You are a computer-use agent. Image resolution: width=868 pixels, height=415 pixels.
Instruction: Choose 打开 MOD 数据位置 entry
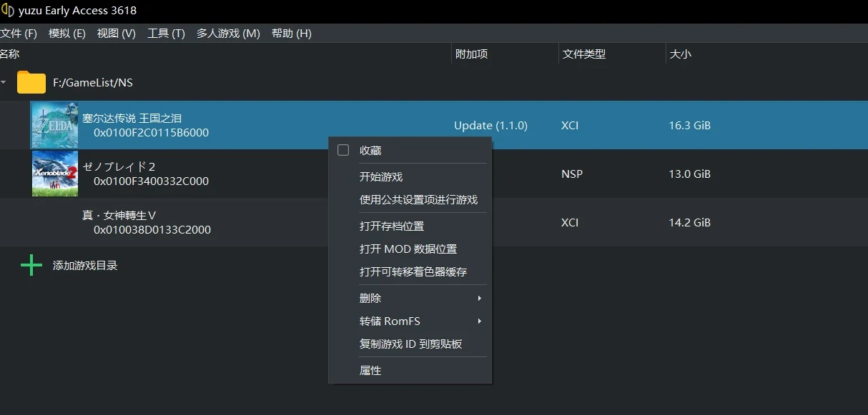click(410, 249)
